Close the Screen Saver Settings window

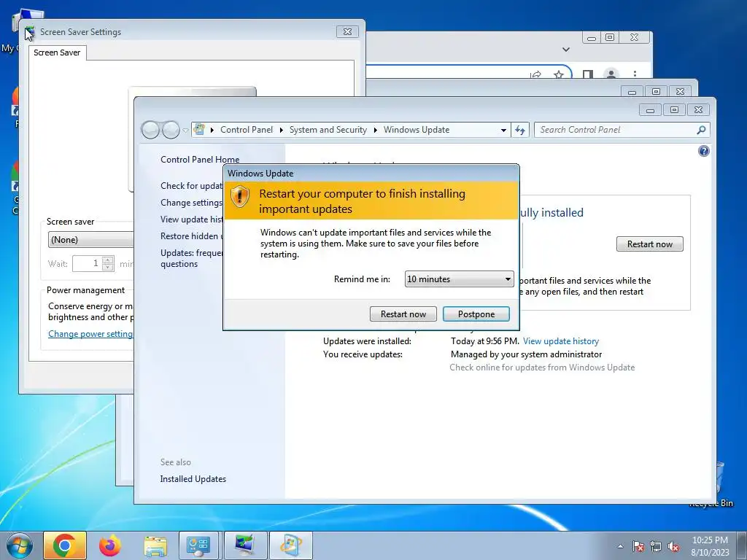click(347, 31)
